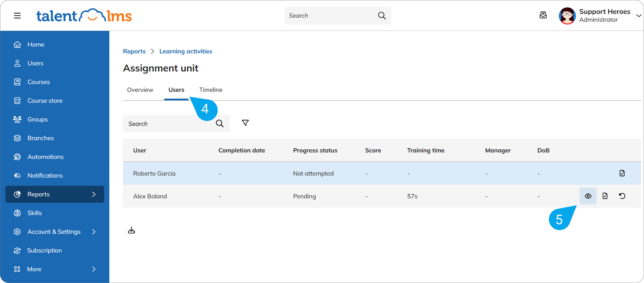
Task: Reset Alex Boland's progress icon
Action: (622, 196)
